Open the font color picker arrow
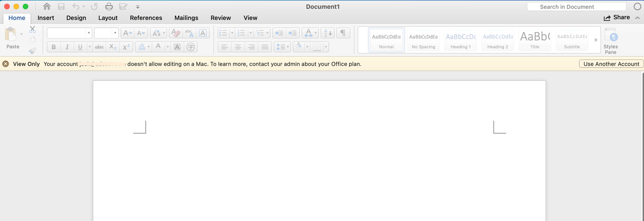This screenshot has width=644, height=221. tap(168, 47)
